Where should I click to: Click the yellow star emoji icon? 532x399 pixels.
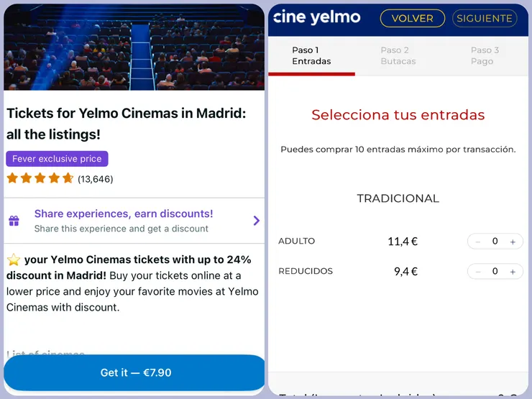point(14,260)
